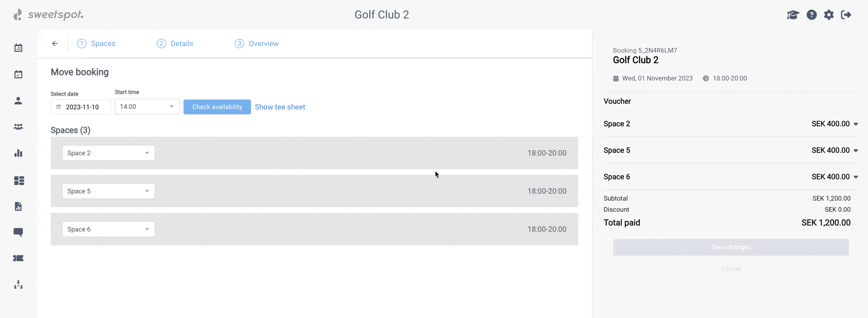Open the help question mark icon
The image size is (868, 318).
812,15
